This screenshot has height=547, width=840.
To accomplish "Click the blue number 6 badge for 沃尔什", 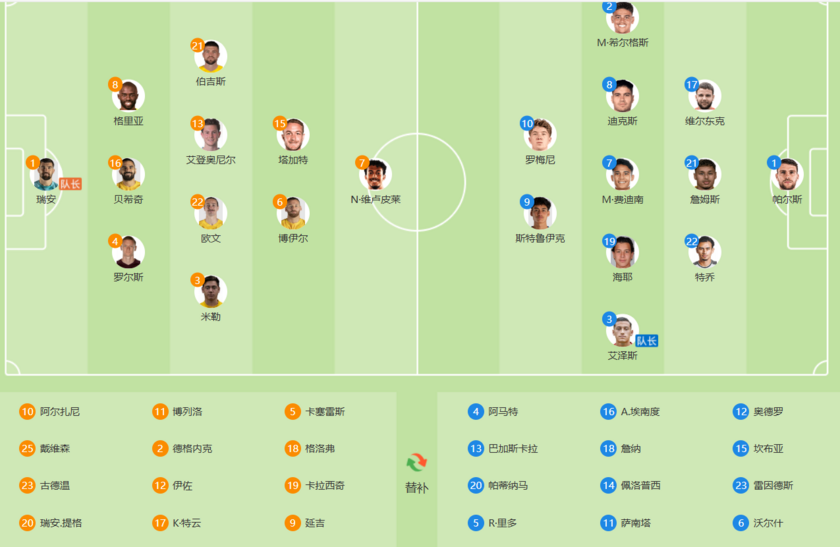I will [x=740, y=522].
